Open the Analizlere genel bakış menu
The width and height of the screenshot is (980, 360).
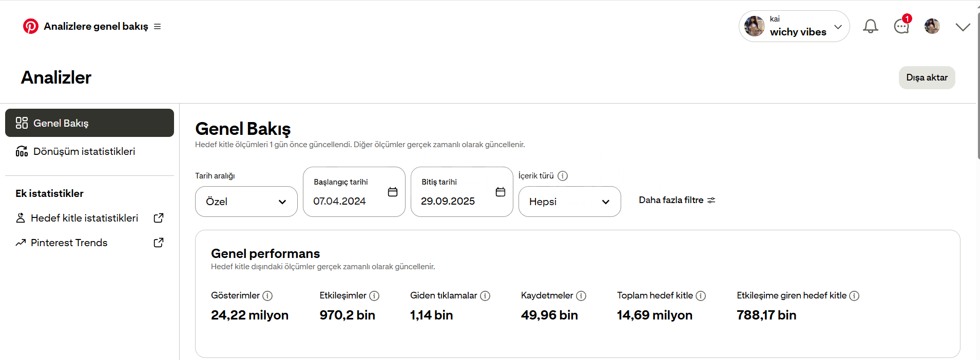(158, 27)
